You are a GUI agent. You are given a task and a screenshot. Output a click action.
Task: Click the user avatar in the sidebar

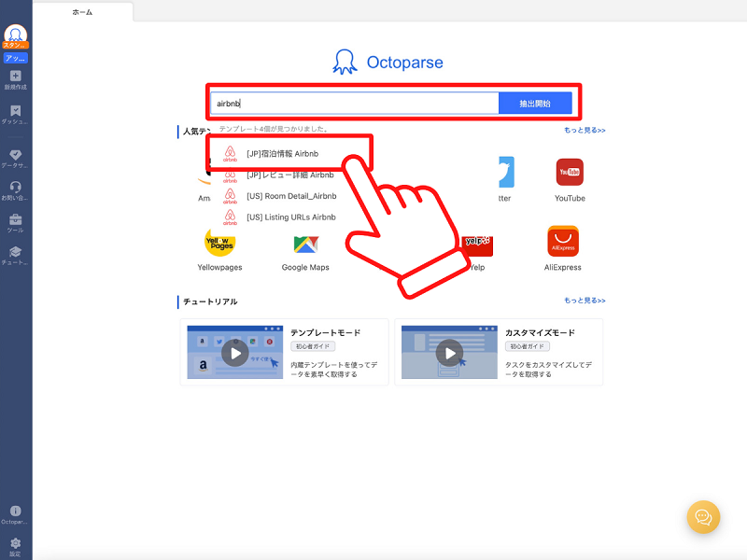[16, 35]
